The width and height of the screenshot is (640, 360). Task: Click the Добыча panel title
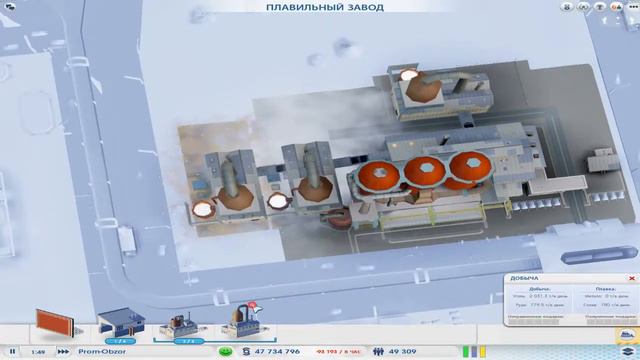click(524, 278)
